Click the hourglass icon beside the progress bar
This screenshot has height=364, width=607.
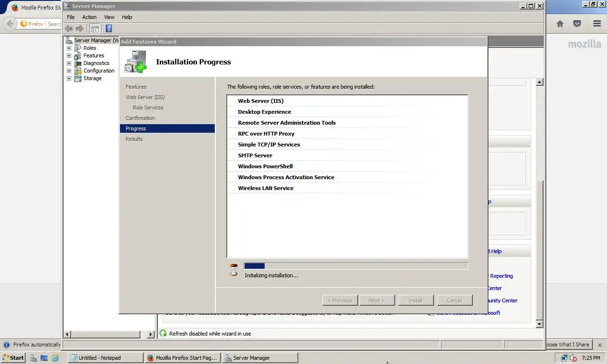234,270
